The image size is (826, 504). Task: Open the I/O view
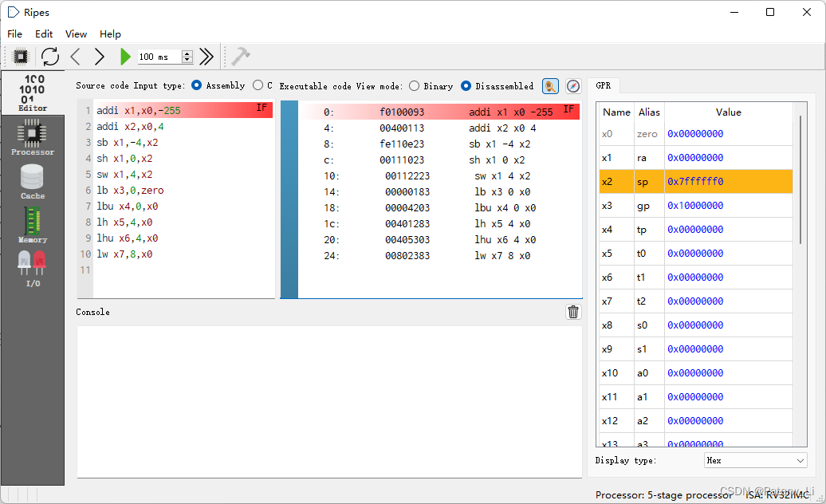click(33, 269)
